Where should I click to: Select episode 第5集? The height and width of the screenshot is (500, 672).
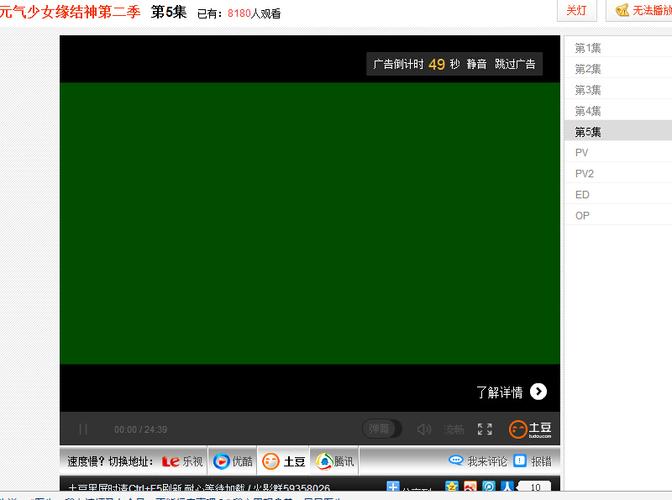click(x=618, y=132)
